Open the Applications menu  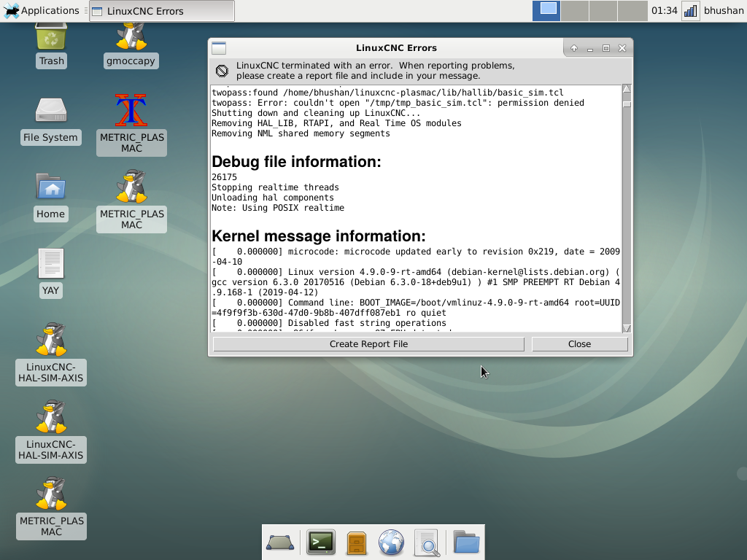tap(42, 10)
